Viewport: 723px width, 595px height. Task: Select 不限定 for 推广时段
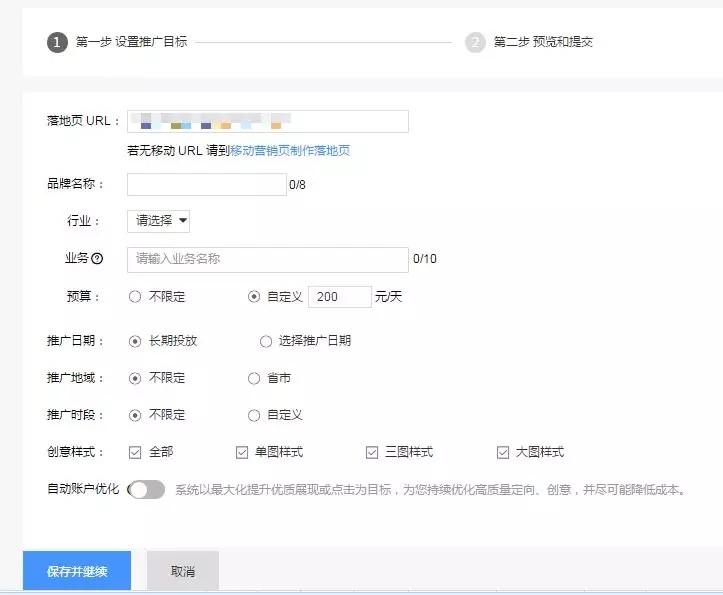tap(135, 415)
